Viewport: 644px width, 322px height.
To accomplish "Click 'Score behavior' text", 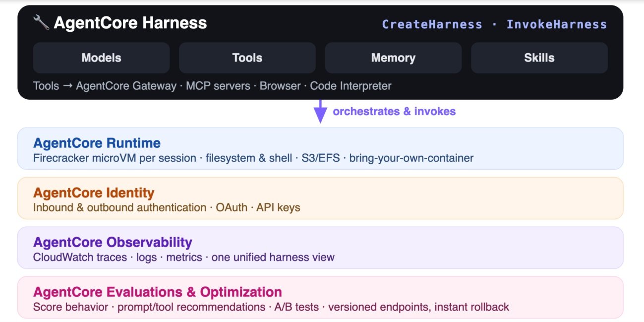I will [70, 307].
